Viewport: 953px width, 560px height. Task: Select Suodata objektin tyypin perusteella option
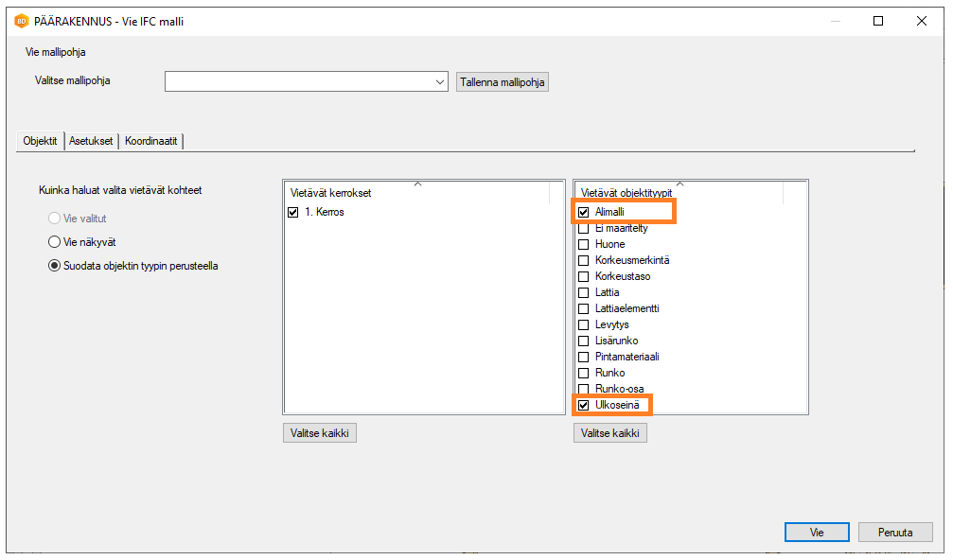[x=55, y=266]
